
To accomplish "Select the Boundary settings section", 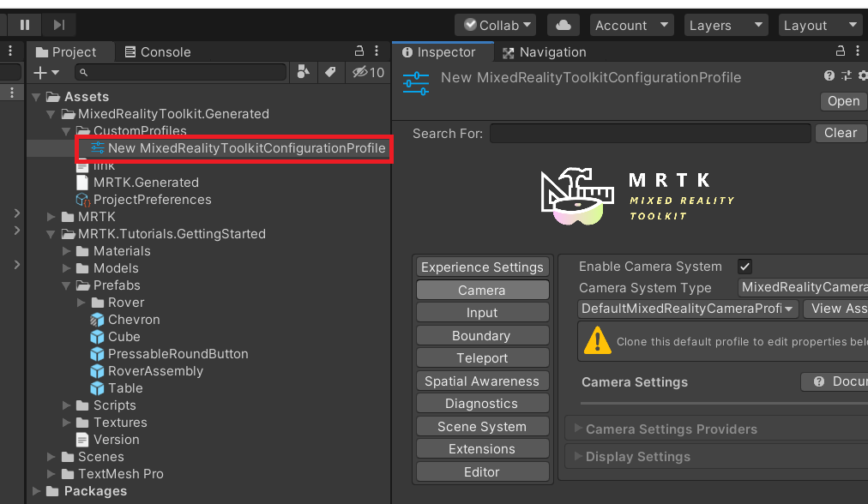I will click(x=482, y=335).
